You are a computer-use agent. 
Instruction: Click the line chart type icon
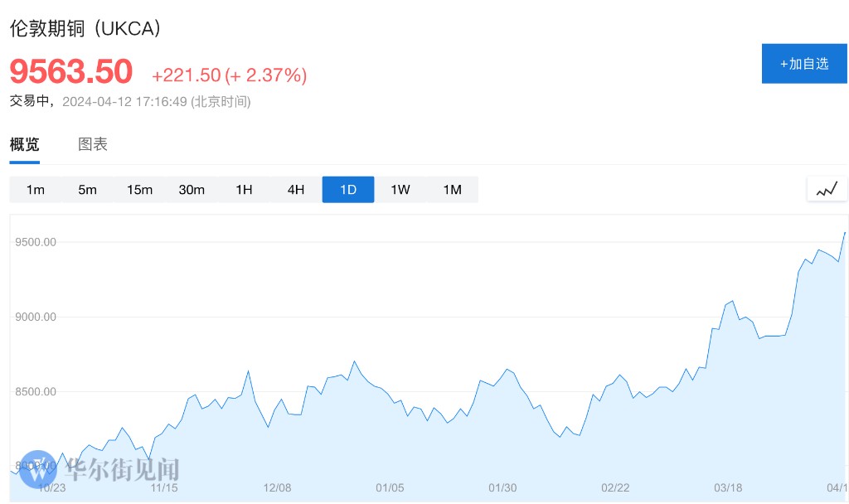point(827,189)
